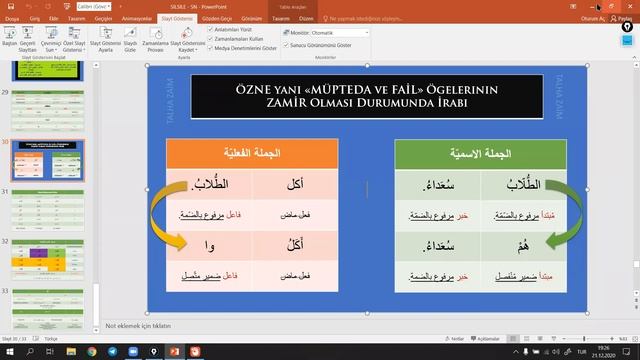Click the Slayt Gösterisini Kaydet record icon
This screenshot has height=360, width=640.
[187, 33]
